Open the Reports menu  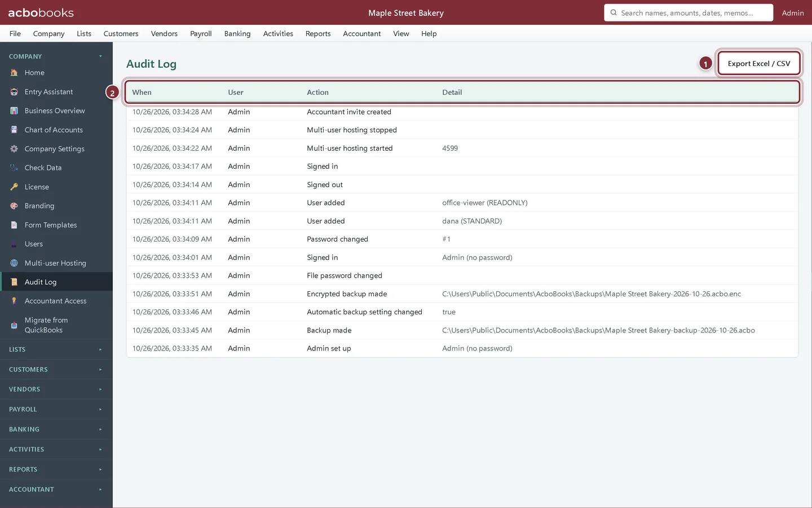coord(318,34)
